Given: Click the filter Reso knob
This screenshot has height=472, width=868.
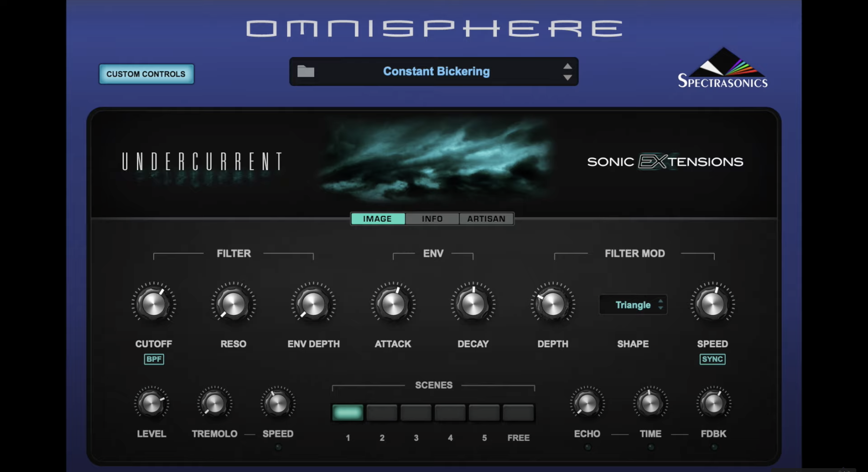Looking at the screenshot, I should click(x=233, y=304).
